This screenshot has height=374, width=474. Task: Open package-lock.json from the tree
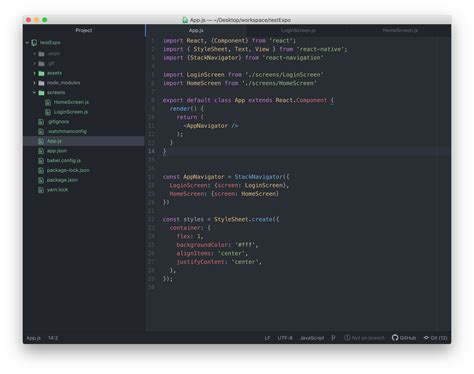pyautogui.click(x=68, y=170)
